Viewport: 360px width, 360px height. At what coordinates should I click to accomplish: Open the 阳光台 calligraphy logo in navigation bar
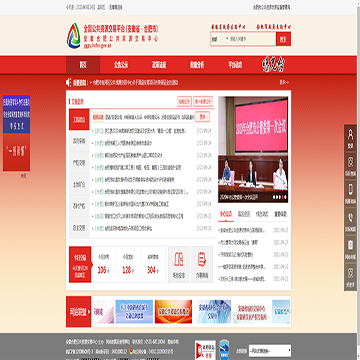point(273,65)
